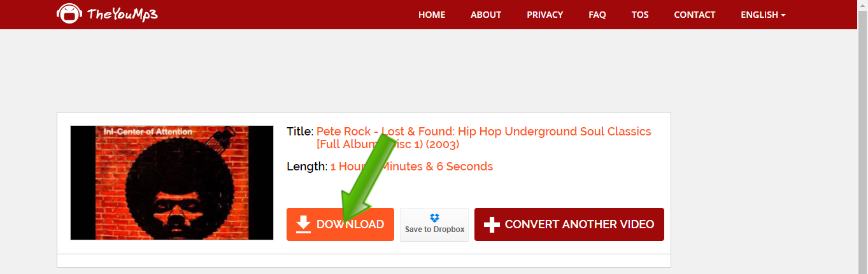The width and height of the screenshot is (868, 274).
Task: Select FAQ in the navigation bar
Action: click(597, 15)
